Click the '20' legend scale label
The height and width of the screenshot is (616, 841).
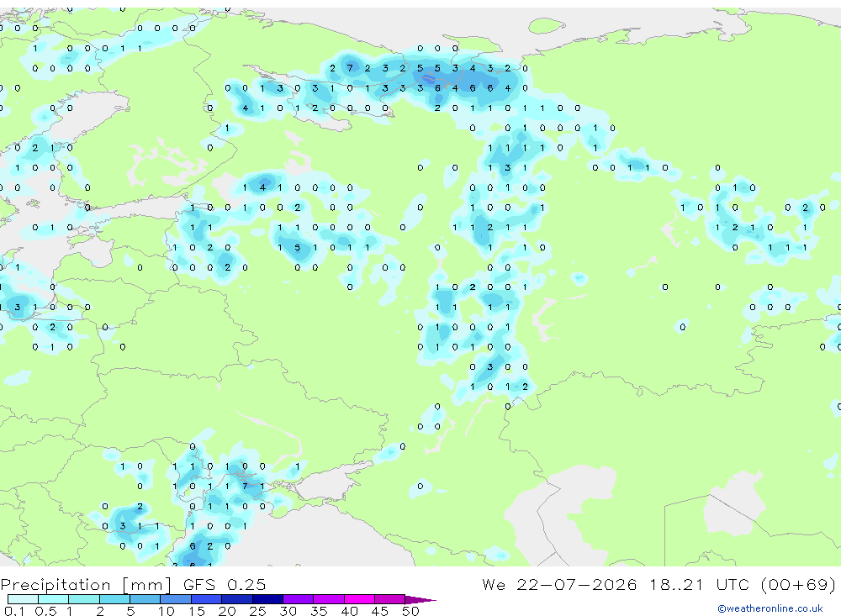pyautogui.click(x=227, y=611)
